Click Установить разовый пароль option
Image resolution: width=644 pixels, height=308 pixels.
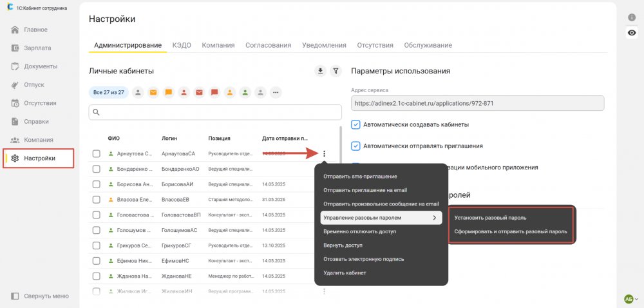point(490,218)
